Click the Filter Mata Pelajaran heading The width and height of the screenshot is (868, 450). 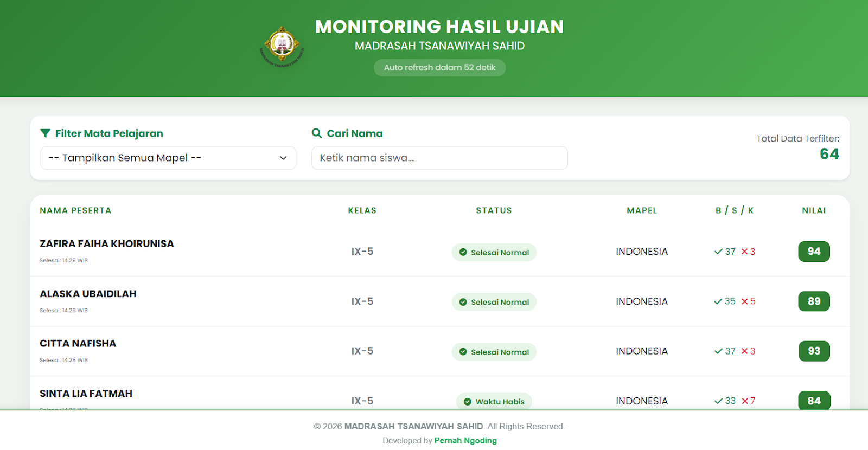coord(109,133)
